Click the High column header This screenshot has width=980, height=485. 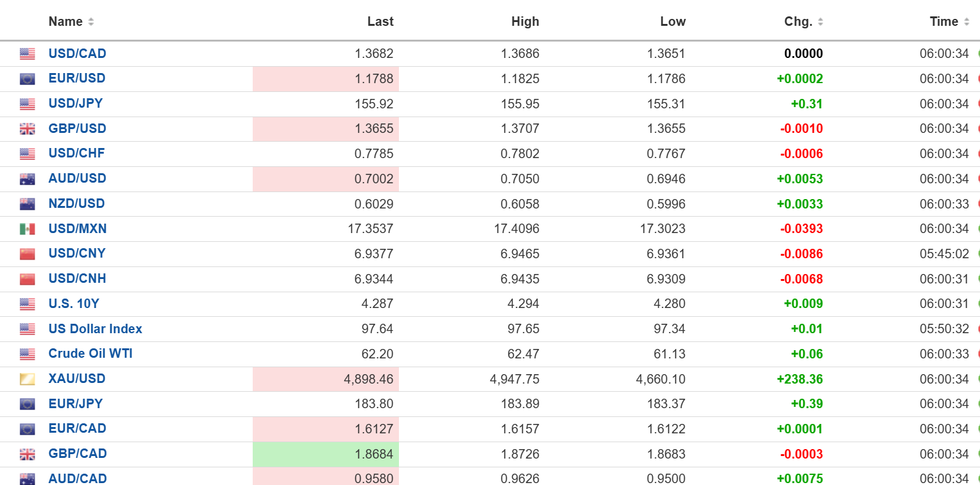tap(525, 21)
